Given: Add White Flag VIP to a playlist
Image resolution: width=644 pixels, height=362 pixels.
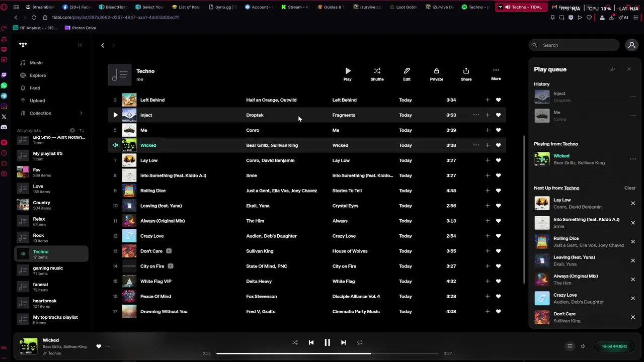Looking at the screenshot, I should coord(487,281).
